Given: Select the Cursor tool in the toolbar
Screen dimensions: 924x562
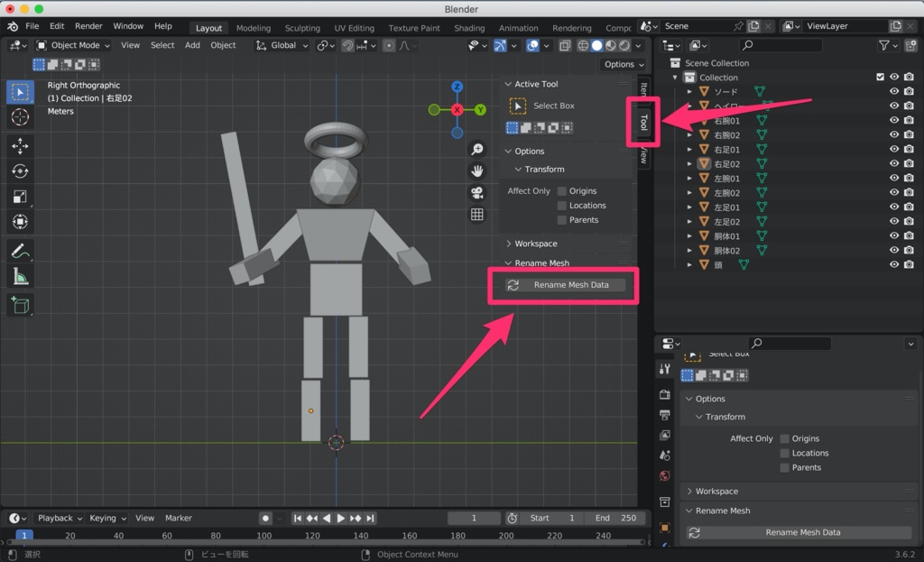Looking at the screenshot, I should click(x=20, y=117).
